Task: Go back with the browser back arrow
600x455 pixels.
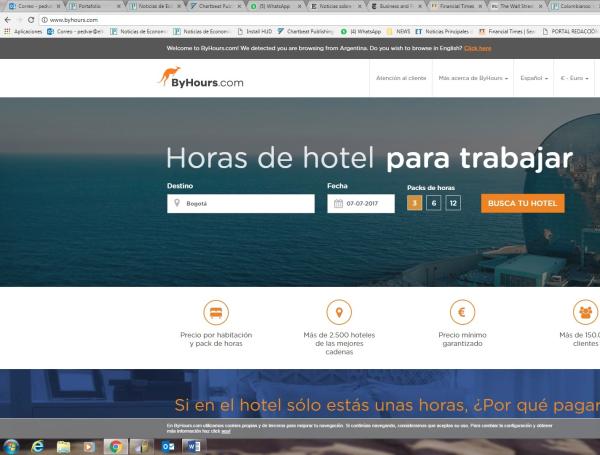Action: (8, 20)
